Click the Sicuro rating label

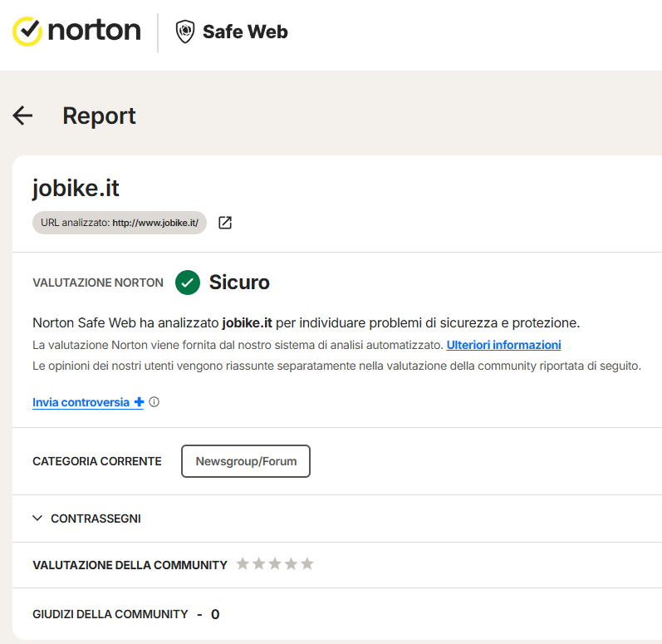(239, 282)
